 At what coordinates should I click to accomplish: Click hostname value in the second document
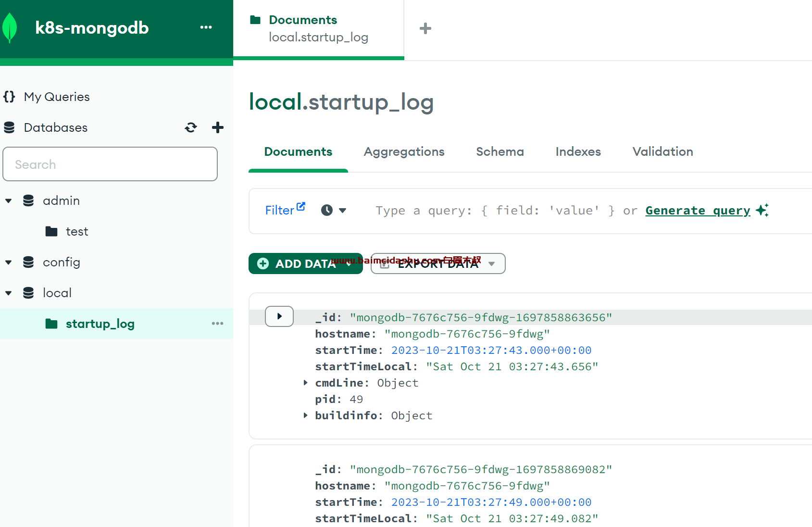(467, 486)
